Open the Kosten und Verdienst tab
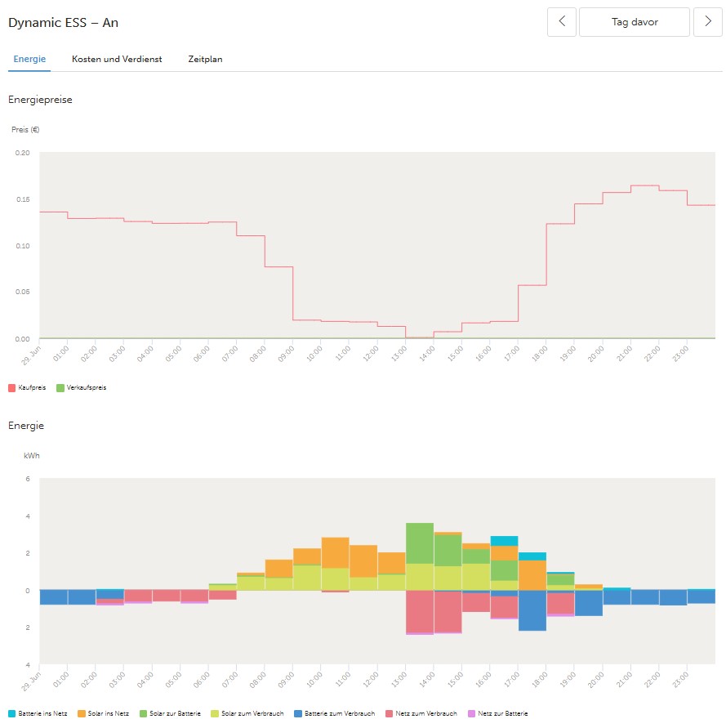Viewport: 726px width, 728px height. pyautogui.click(x=116, y=60)
